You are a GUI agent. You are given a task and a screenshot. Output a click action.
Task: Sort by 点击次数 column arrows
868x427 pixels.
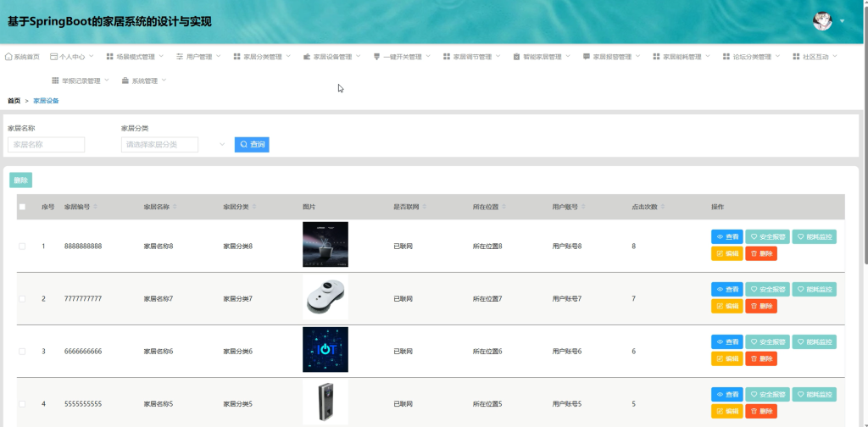coord(663,207)
